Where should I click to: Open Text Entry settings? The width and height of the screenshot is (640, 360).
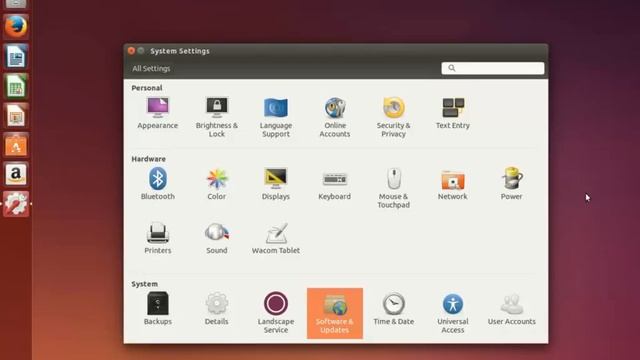[x=453, y=113]
